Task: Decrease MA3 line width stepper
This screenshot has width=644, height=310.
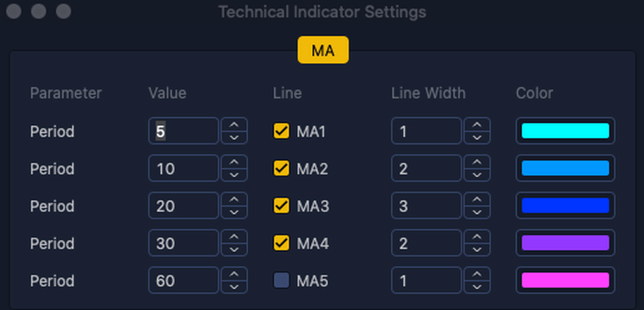Action: click(x=477, y=212)
